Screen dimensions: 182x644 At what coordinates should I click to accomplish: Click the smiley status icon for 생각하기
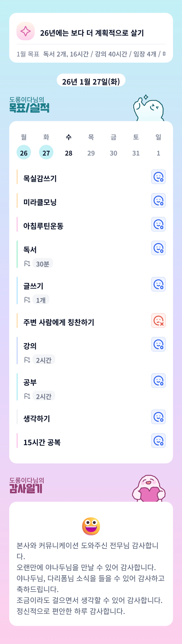point(158,417)
